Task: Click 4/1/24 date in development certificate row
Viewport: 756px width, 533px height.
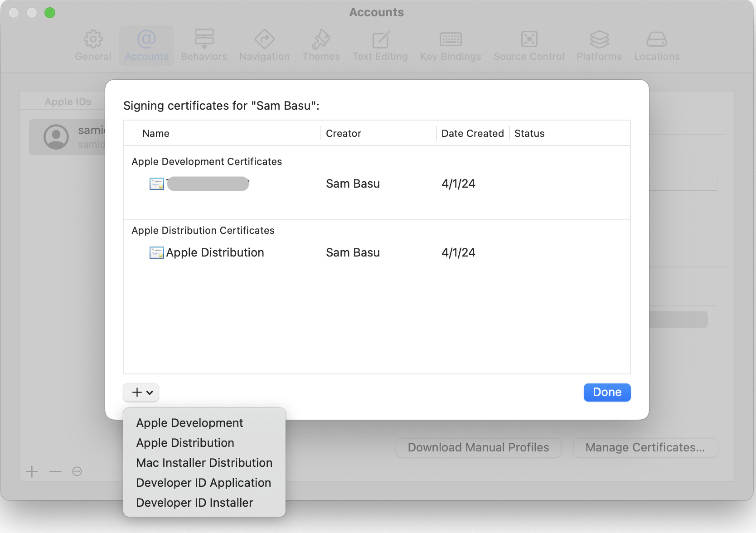Action: (458, 184)
